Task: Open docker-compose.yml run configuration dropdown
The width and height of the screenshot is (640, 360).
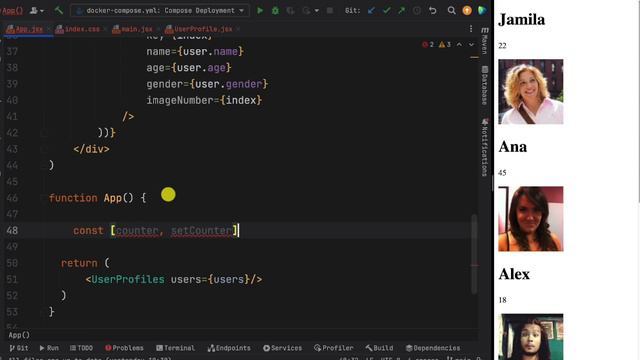Action: click(160, 10)
